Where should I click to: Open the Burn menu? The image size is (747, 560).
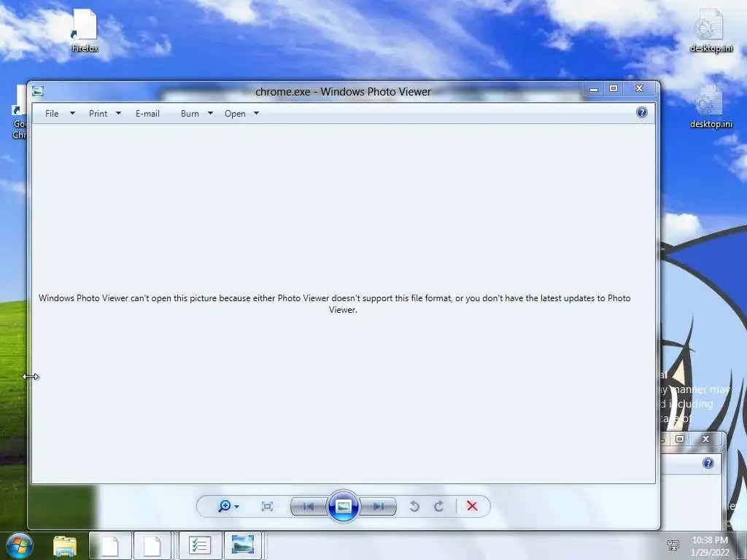click(190, 113)
